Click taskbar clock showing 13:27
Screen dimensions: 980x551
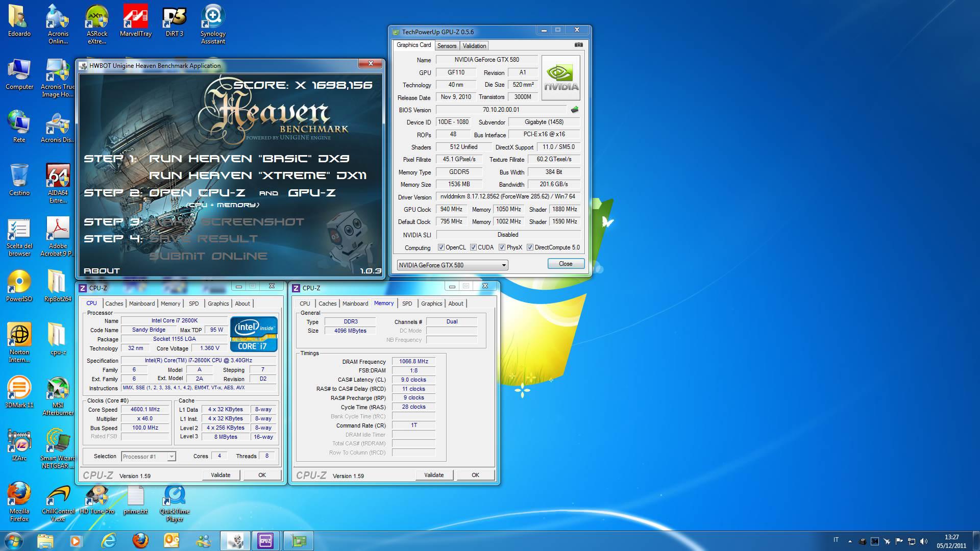click(951, 541)
